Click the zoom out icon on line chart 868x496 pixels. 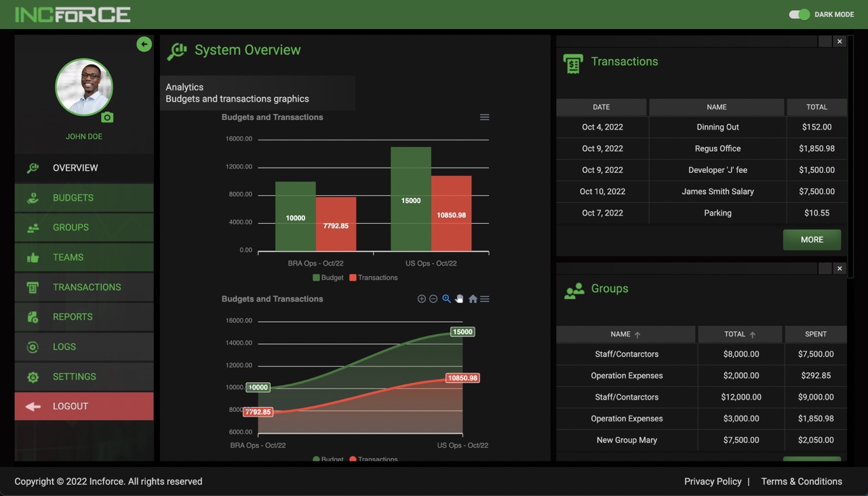433,299
